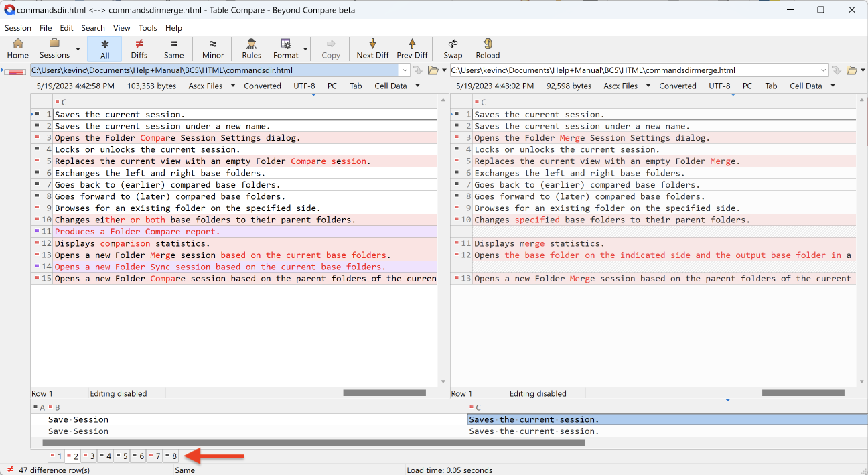Click right pane horizontal scrollbar thumb

803,393
